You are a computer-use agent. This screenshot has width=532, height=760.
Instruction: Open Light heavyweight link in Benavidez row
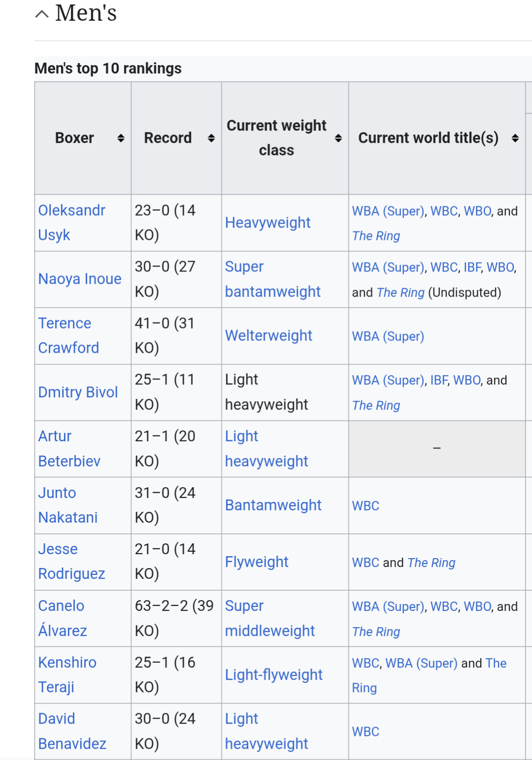(266, 731)
